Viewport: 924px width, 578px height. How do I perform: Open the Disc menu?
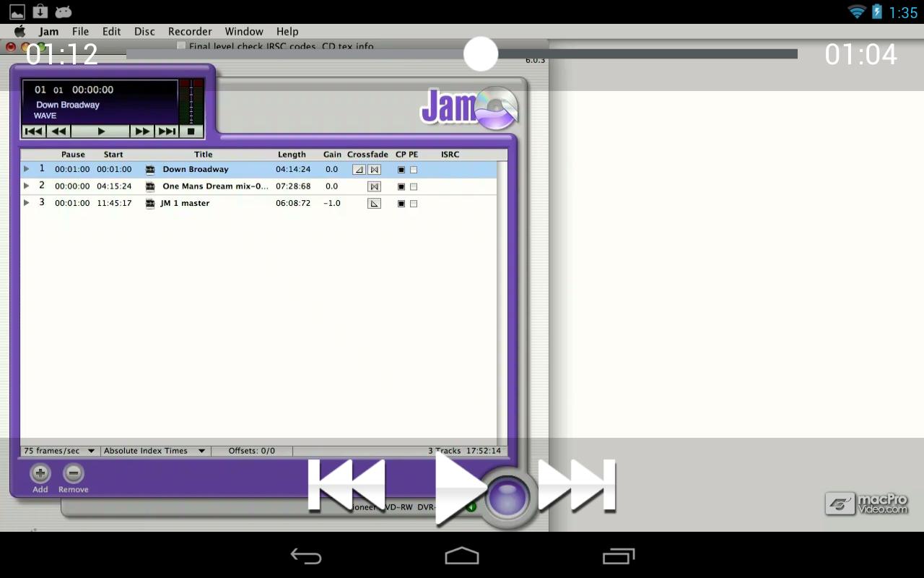[x=144, y=31]
